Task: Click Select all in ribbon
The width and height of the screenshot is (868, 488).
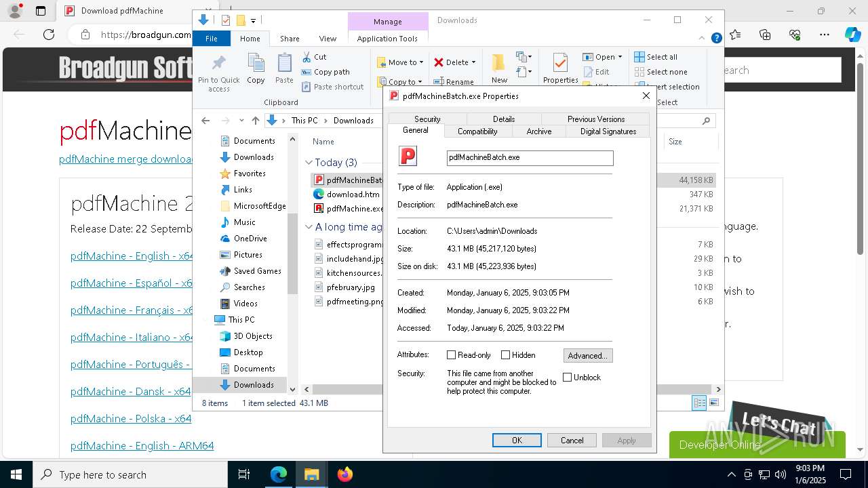Action: 656,57
